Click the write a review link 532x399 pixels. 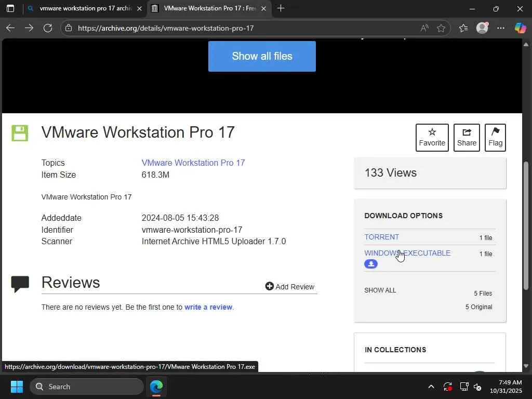[208, 307]
